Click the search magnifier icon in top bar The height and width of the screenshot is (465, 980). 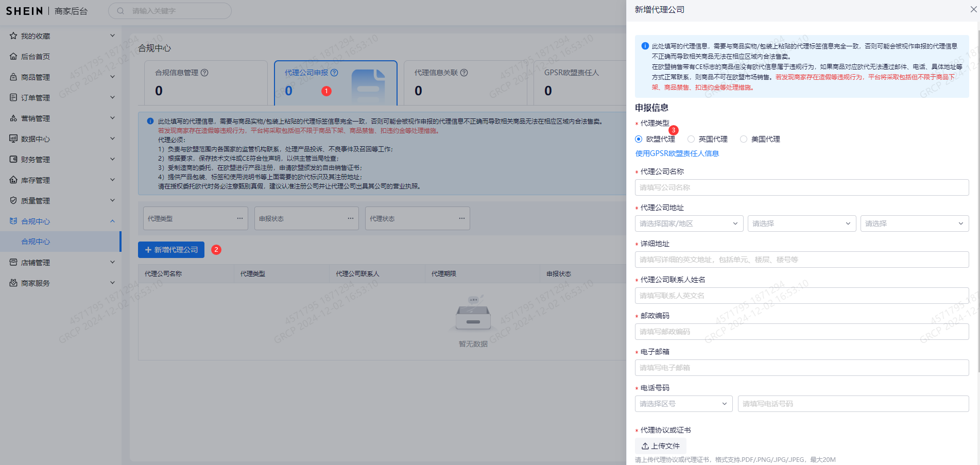click(121, 11)
